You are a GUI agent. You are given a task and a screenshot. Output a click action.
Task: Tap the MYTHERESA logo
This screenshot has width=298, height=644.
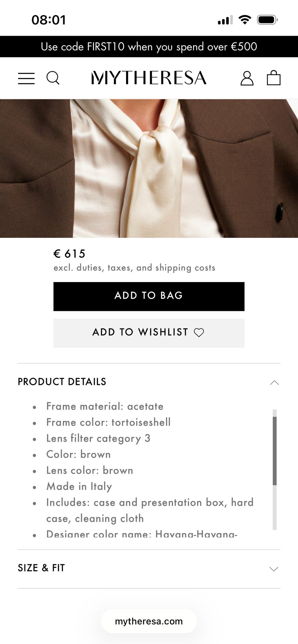pos(149,78)
